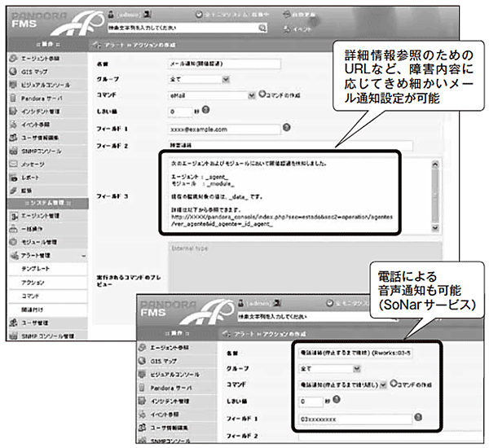Click しきい値 input in front window
Viewport: 489px width, 448px height.
pos(311,402)
